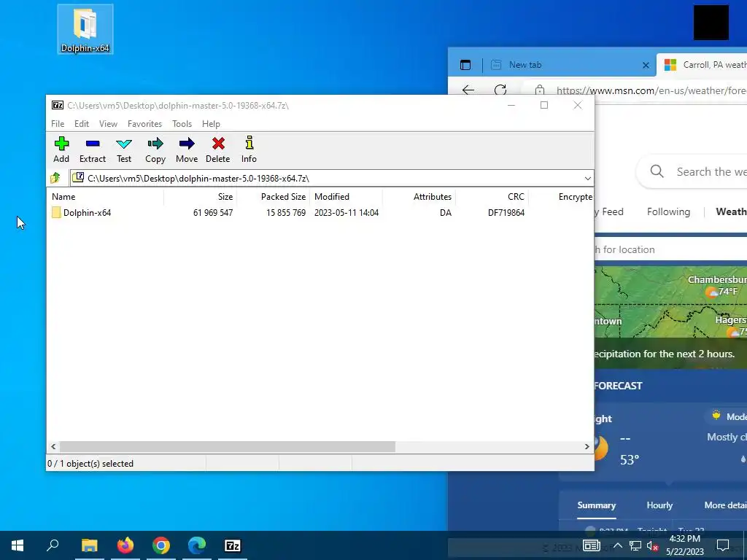Click the Edge address bar URL
The width and height of the screenshot is (747, 560).
[651, 90]
